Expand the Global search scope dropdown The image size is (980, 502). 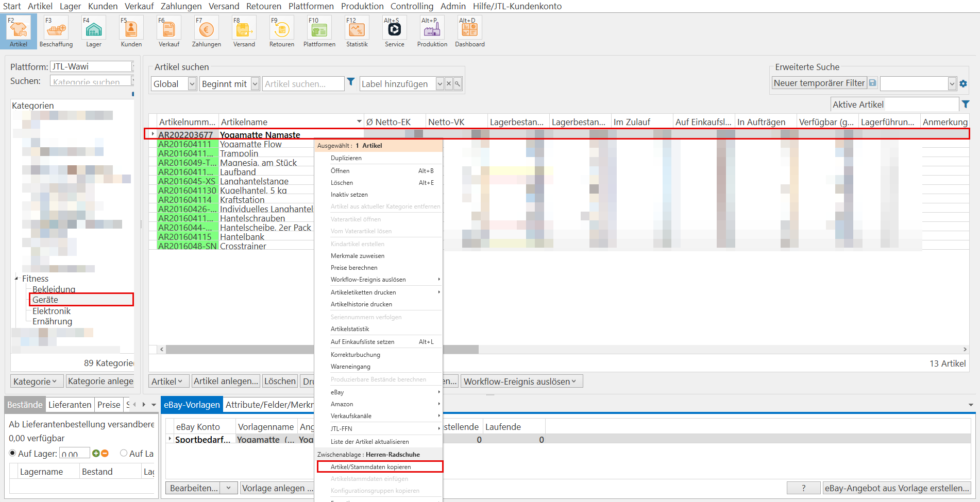[192, 84]
